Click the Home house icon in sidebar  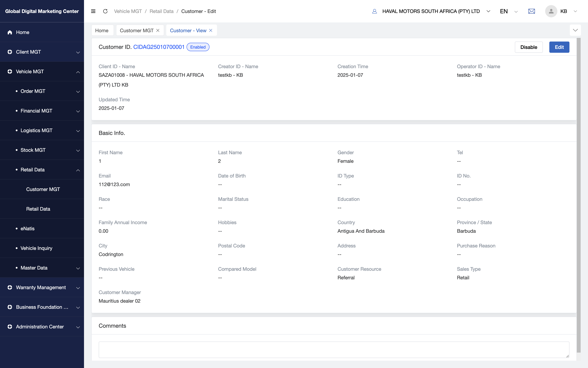pyautogui.click(x=10, y=32)
